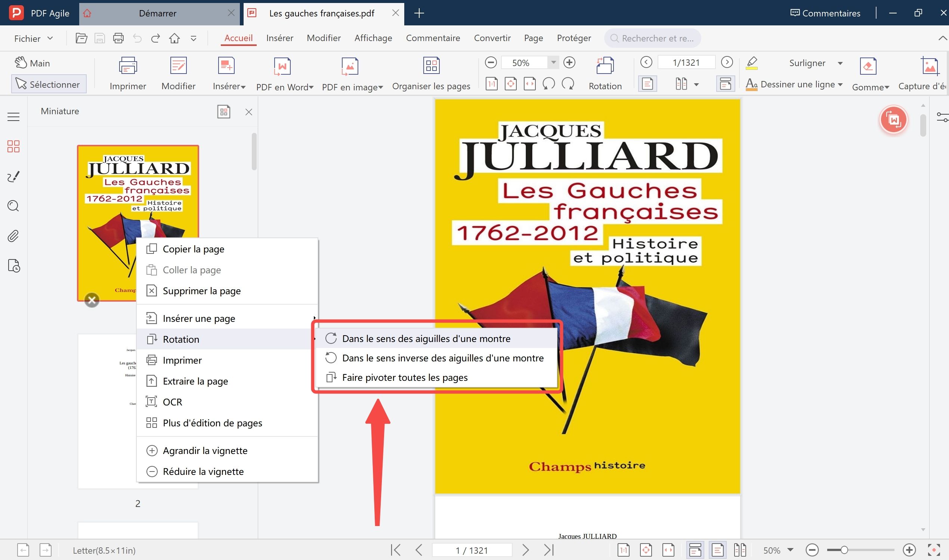Choose Supprimer la page from context menu
The height and width of the screenshot is (560, 949).
(227, 291)
